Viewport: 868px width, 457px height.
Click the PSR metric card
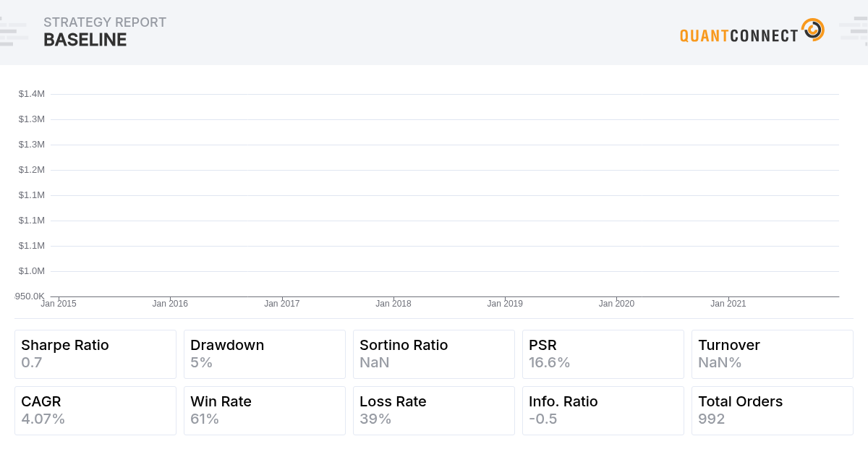[603, 354]
